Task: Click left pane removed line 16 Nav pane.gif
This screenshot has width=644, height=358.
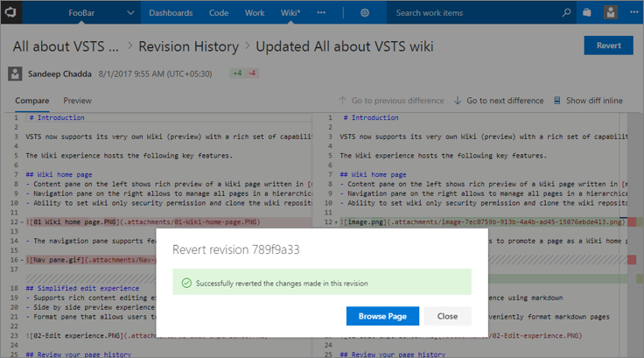Action: [x=91, y=260]
